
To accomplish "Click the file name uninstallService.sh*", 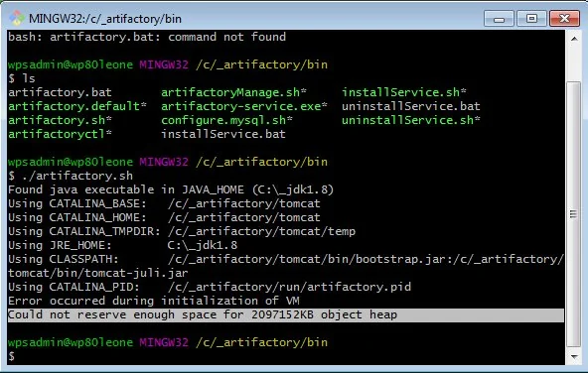I will click(411, 120).
